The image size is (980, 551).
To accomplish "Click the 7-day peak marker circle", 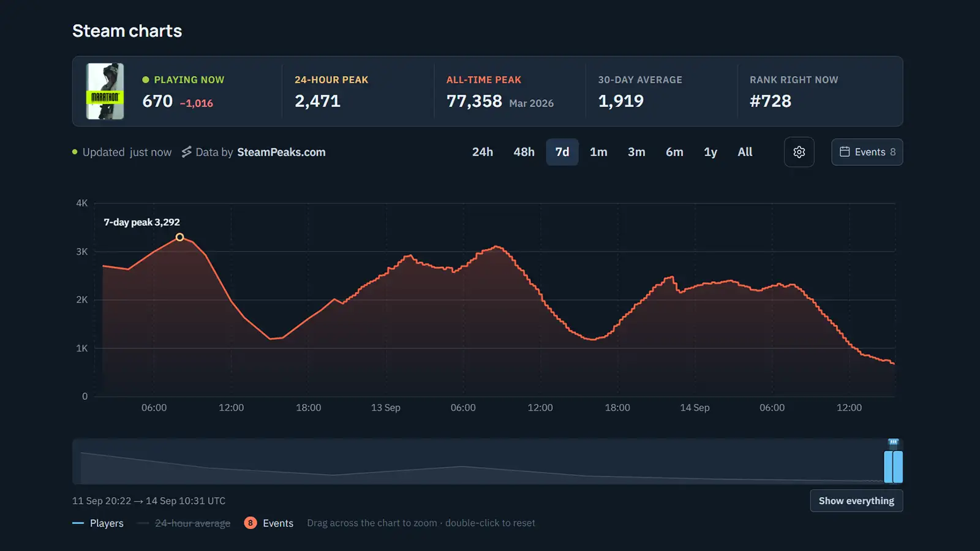I will (x=179, y=237).
